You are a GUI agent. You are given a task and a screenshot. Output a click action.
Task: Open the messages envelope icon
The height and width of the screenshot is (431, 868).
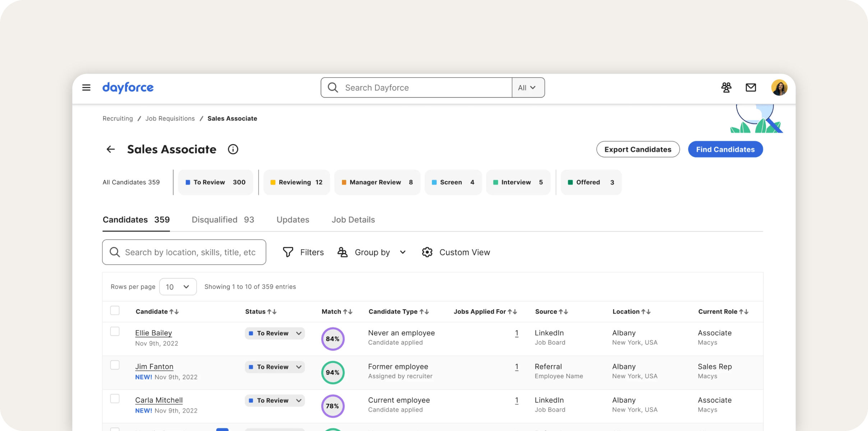click(751, 87)
